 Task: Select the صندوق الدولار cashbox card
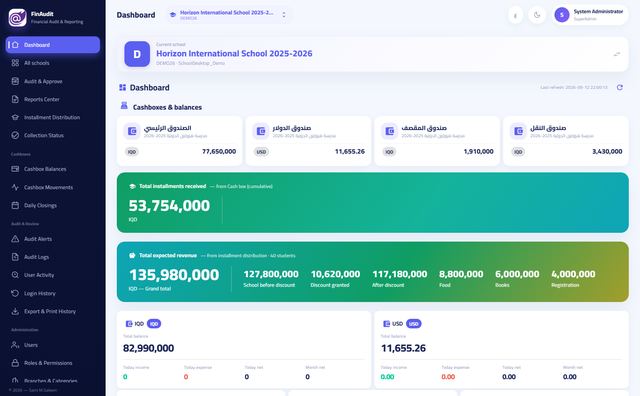coord(308,140)
